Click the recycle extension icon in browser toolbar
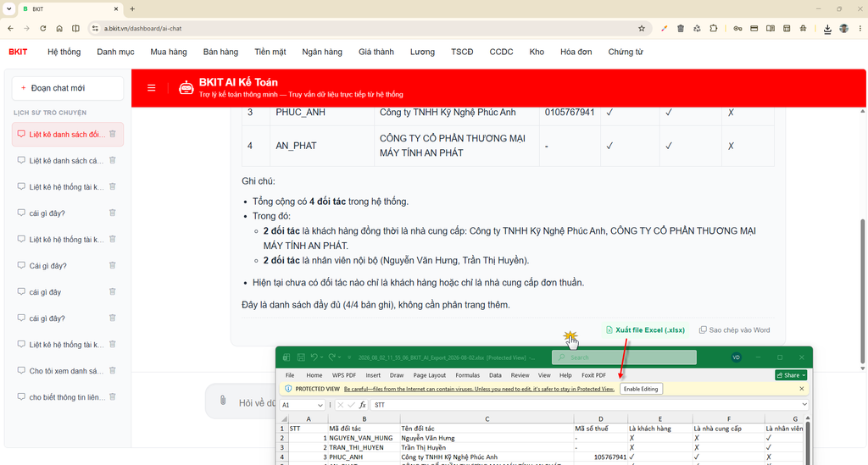 (x=697, y=28)
